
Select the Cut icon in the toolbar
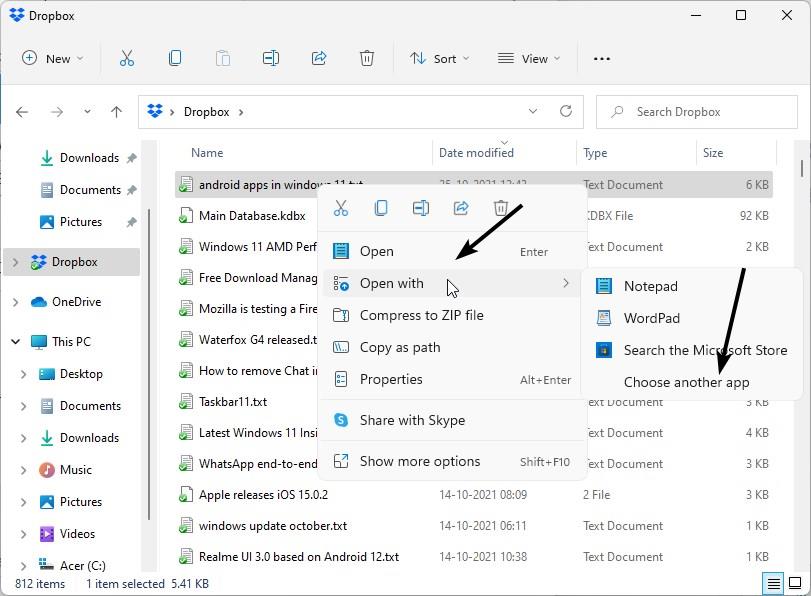point(126,58)
